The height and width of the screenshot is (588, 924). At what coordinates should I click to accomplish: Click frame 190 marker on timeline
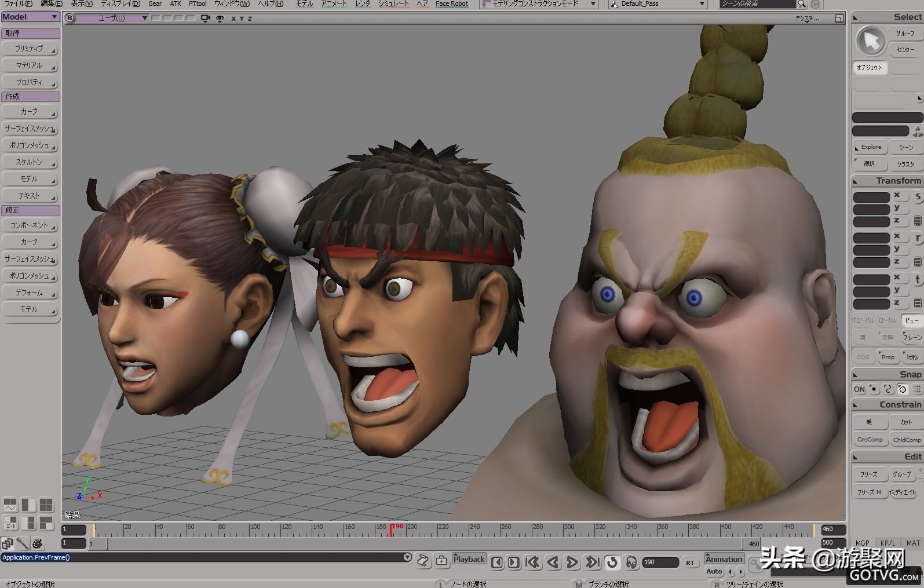coord(390,529)
